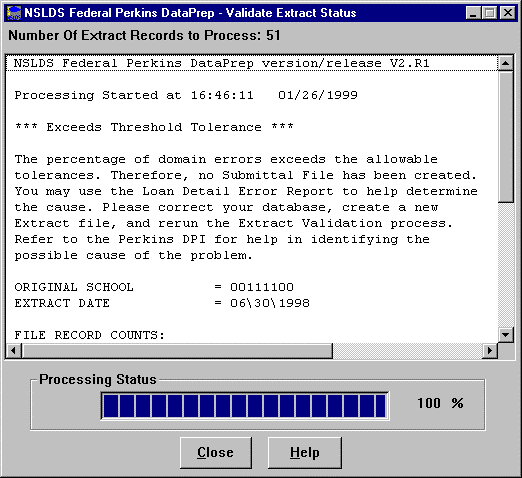Open Help for Validate Extract Status
This screenshot has height=478, width=522.
305,453
